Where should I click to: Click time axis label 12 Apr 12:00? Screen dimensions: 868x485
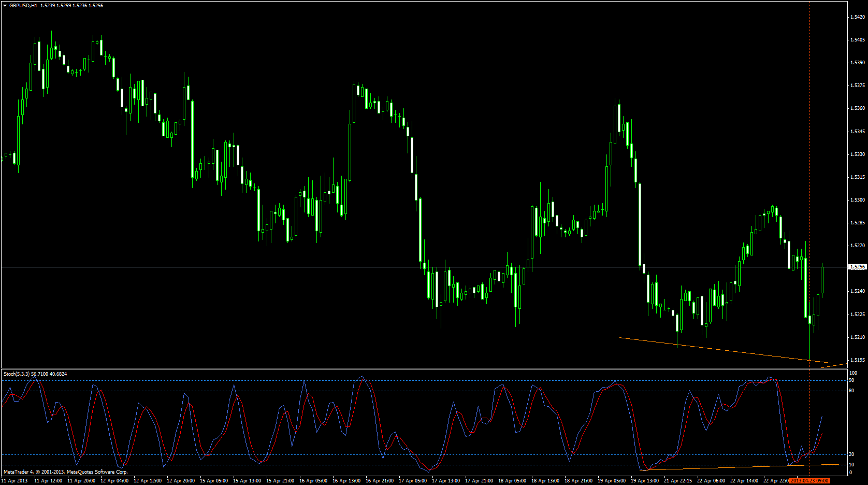pos(148,481)
